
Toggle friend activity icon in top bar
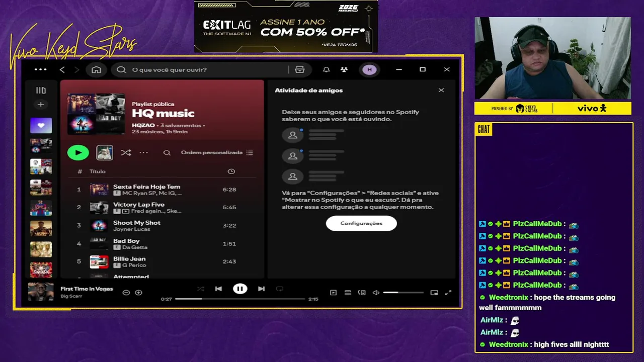pyautogui.click(x=344, y=69)
